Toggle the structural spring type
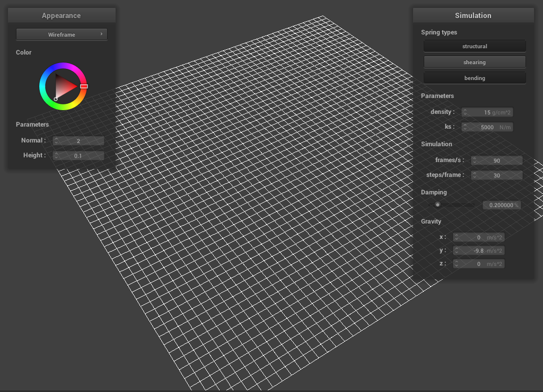Image resolution: width=543 pixels, height=392 pixels. coord(475,46)
